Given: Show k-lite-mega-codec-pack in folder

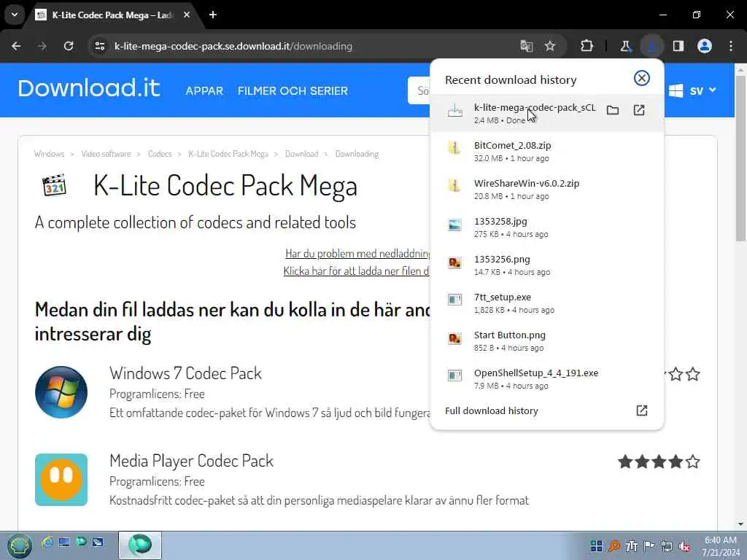Looking at the screenshot, I should (613, 111).
